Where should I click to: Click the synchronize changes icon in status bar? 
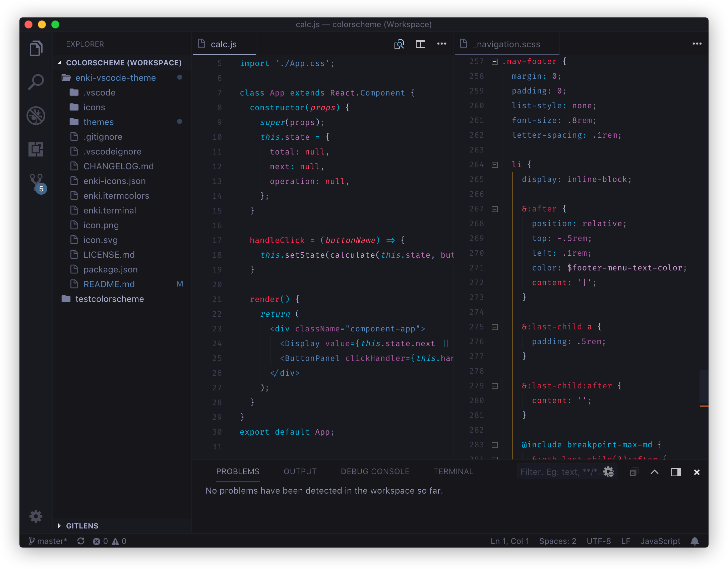click(x=81, y=541)
